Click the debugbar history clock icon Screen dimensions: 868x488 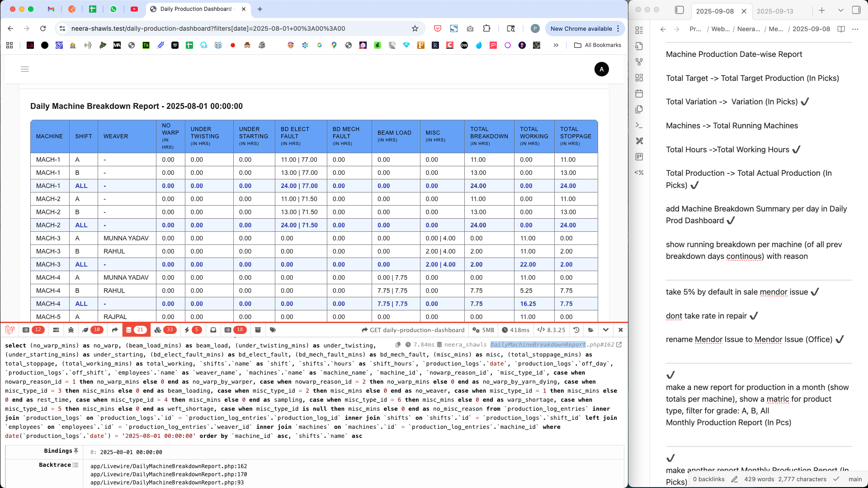coord(576,330)
